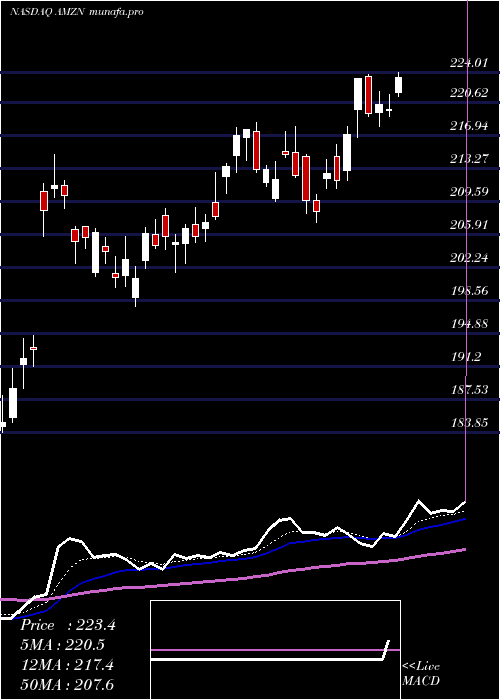500x700 pixels.
Task: Select the 220.62 price level label
Action: 469,93
